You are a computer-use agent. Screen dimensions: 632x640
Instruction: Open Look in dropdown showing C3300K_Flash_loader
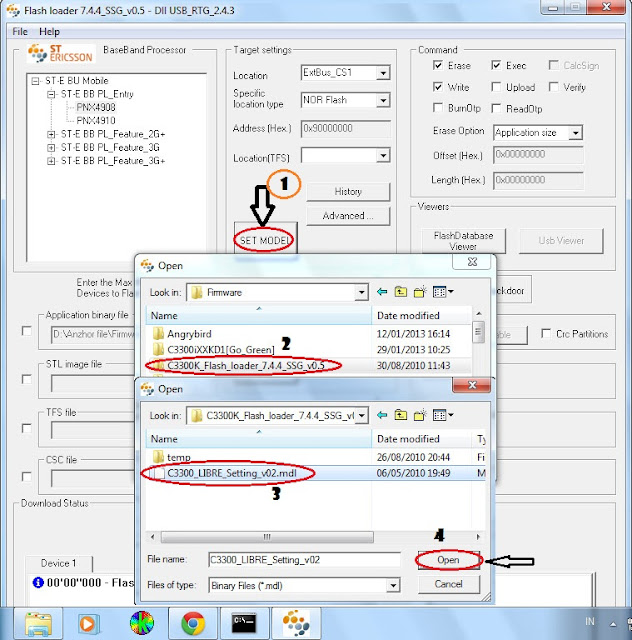(x=362, y=416)
